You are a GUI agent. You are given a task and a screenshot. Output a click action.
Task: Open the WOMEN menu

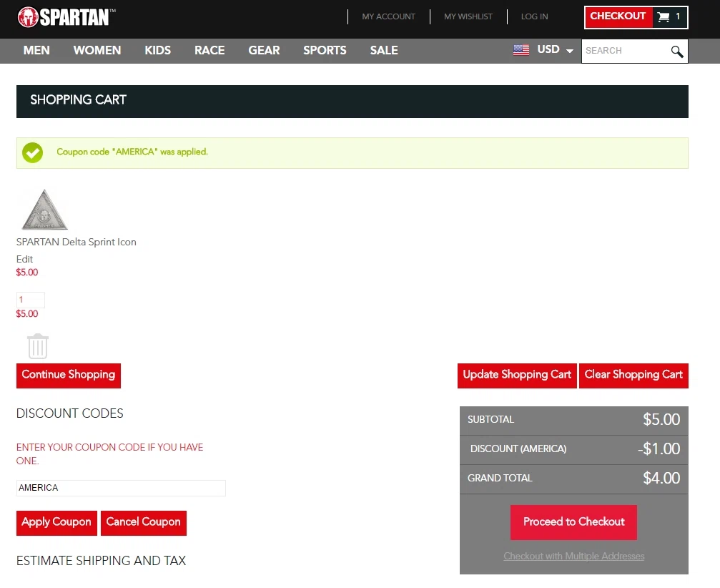97,50
